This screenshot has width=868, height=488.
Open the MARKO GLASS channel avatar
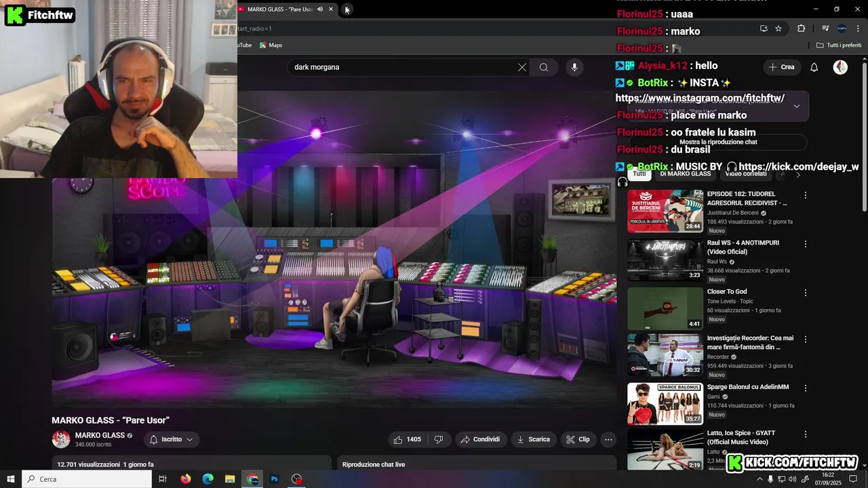click(61, 439)
